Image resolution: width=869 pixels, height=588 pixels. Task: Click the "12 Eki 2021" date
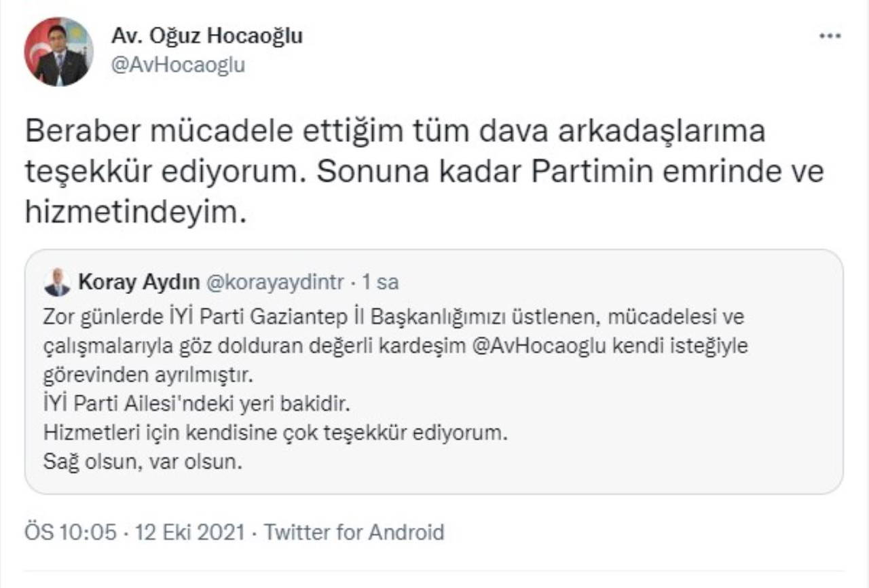[x=189, y=532]
